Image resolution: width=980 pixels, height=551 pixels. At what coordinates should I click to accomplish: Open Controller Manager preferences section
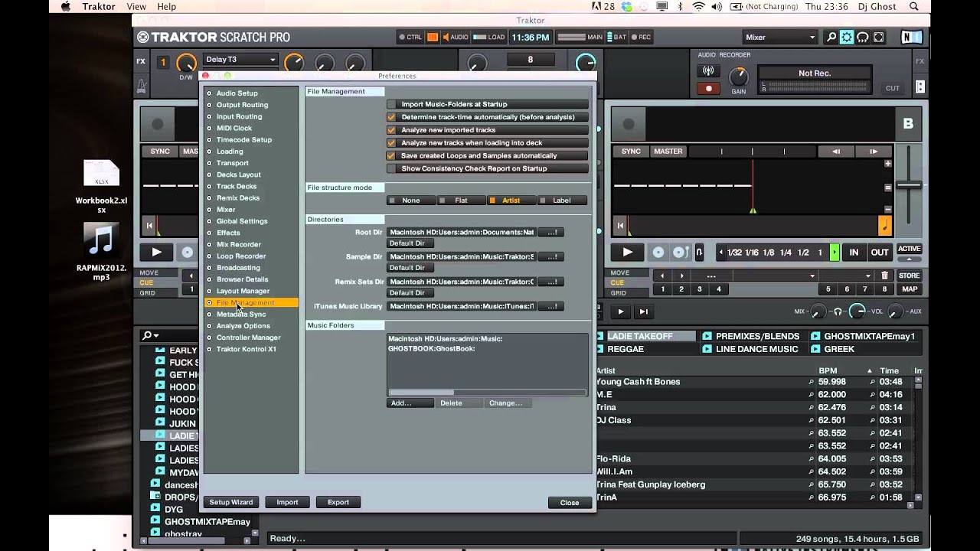point(248,337)
